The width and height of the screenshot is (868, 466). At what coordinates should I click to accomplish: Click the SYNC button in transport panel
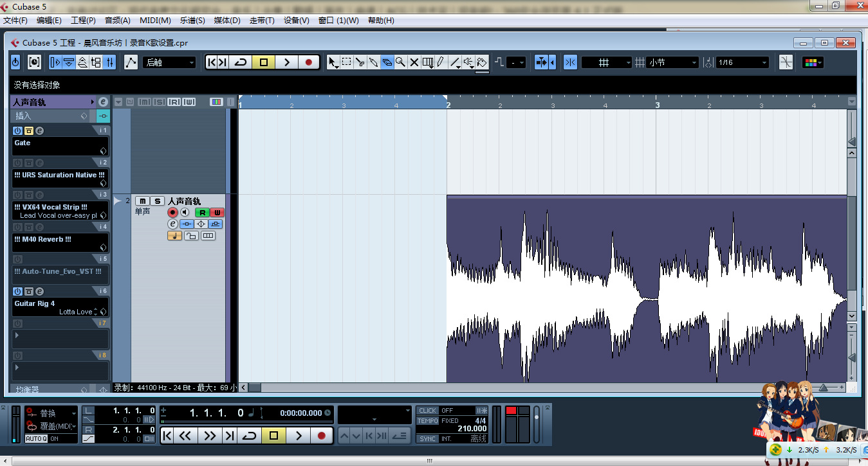[427, 438]
